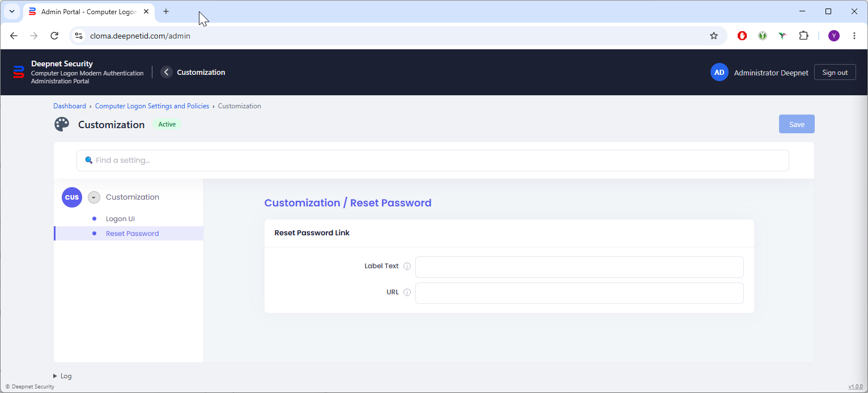Open Computer Logon Settings and Policies breadcrumb

point(152,106)
